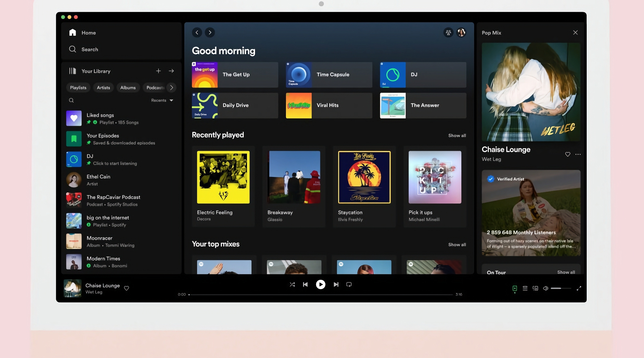Open the Queue icon in player bar
Screen dimensions: 644x358
[525, 288]
